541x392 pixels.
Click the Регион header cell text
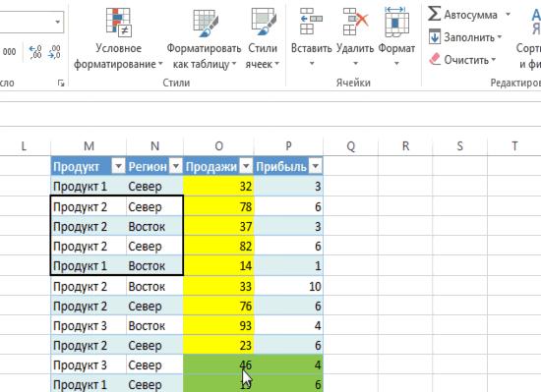coord(148,167)
